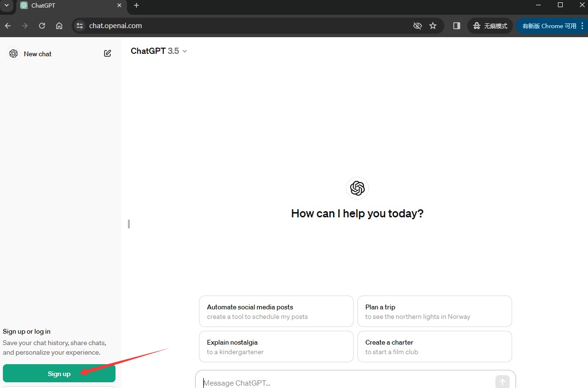Click the new chat compose icon
Viewport: 588px width, 388px height.
[x=107, y=53]
